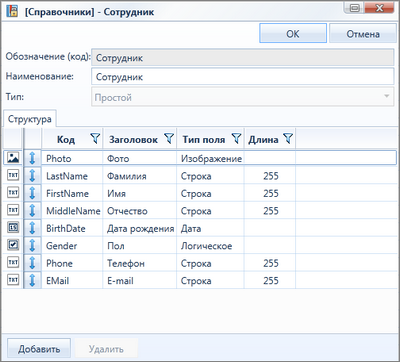Open the filter for the Заголовок column

(x=169, y=138)
